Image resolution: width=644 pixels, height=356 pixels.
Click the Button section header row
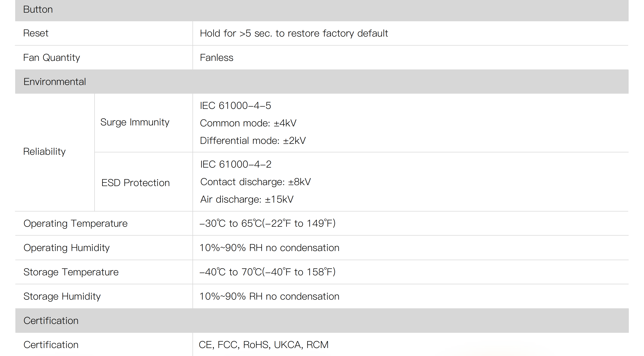[x=38, y=10]
